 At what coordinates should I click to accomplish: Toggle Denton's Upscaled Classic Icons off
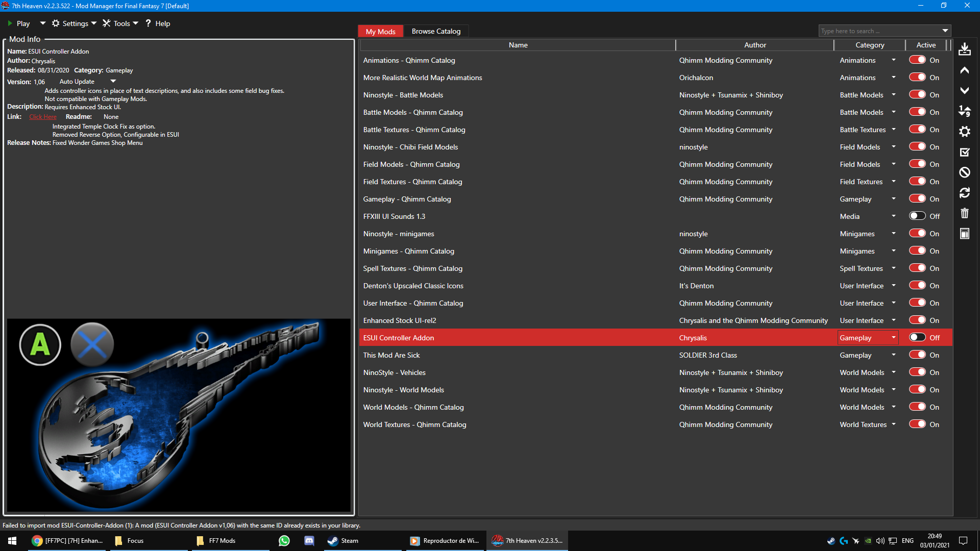pyautogui.click(x=917, y=285)
